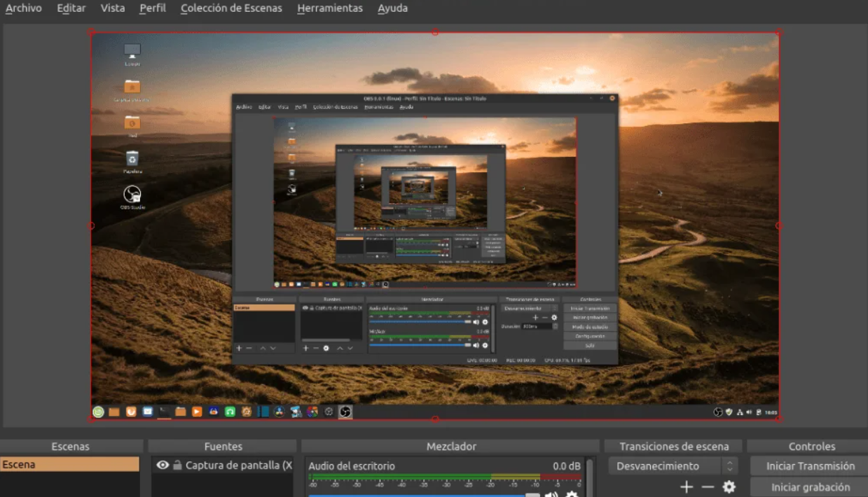Mute the Audio del escritorio speaker

[x=552, y=494]
